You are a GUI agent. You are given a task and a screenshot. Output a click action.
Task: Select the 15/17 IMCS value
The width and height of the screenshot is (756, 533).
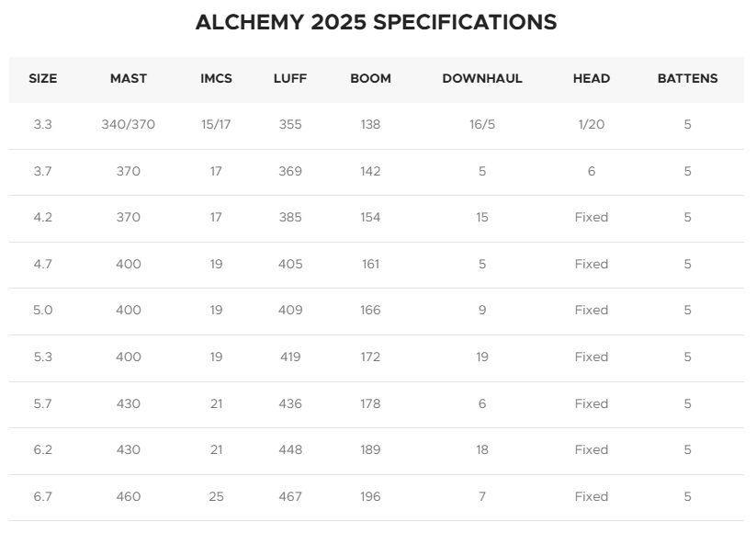216,124
